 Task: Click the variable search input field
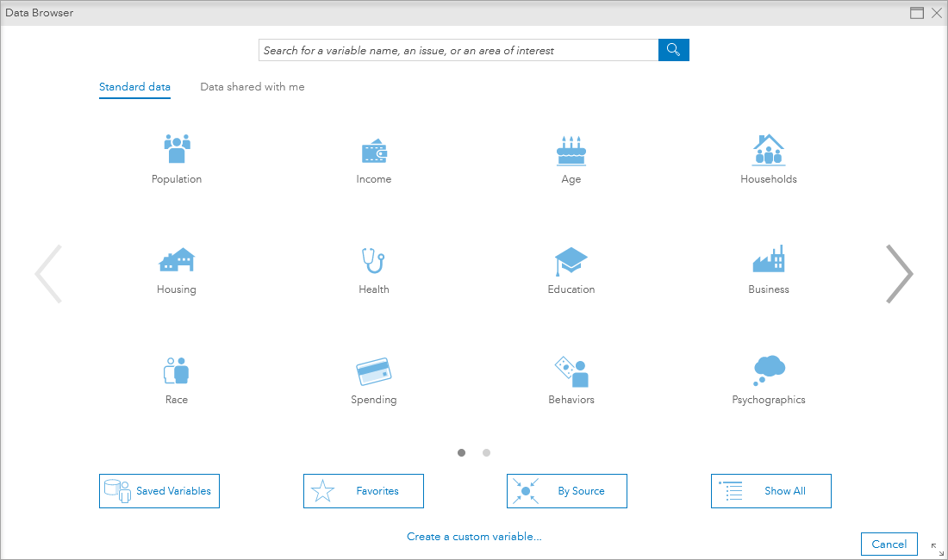coord(458,51)
